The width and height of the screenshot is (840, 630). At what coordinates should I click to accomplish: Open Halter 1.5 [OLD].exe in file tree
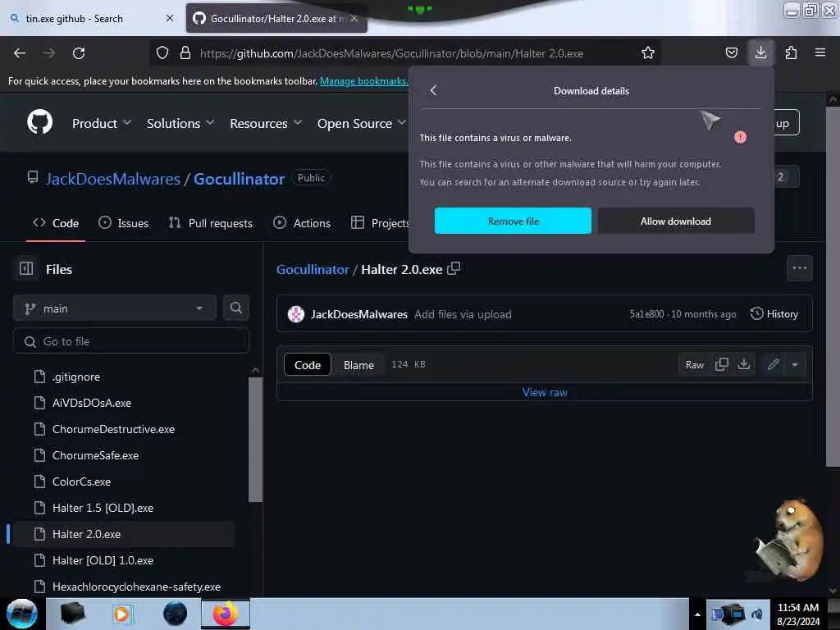point(103,508)
